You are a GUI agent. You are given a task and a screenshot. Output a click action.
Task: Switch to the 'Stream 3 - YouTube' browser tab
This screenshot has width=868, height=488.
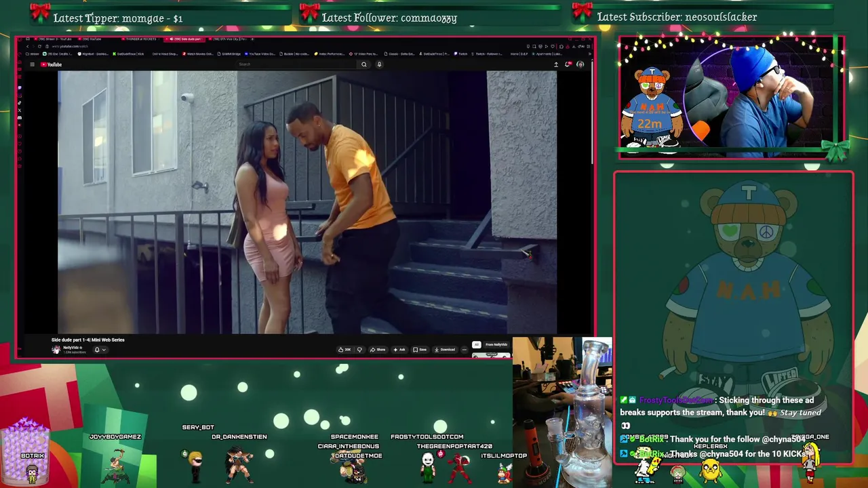53,39
